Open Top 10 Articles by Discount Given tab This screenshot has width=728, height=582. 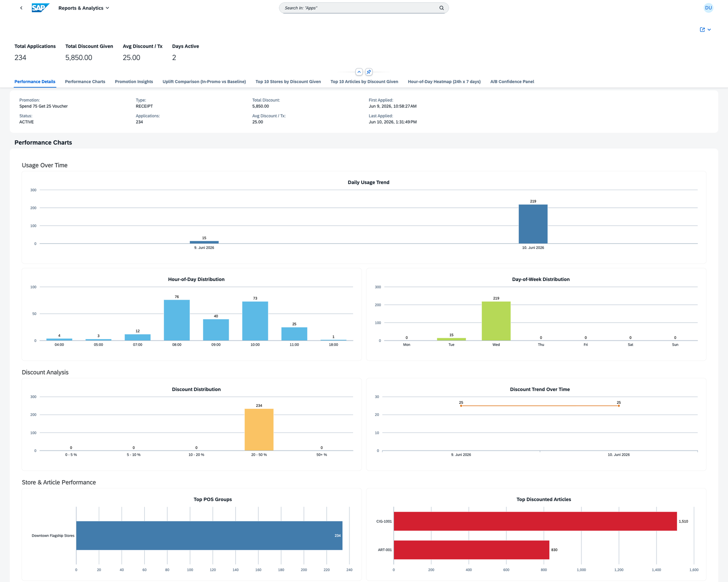364,82
